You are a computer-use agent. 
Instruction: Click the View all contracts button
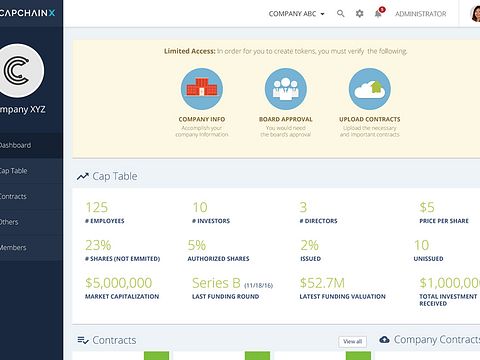(x=353, y=342)
